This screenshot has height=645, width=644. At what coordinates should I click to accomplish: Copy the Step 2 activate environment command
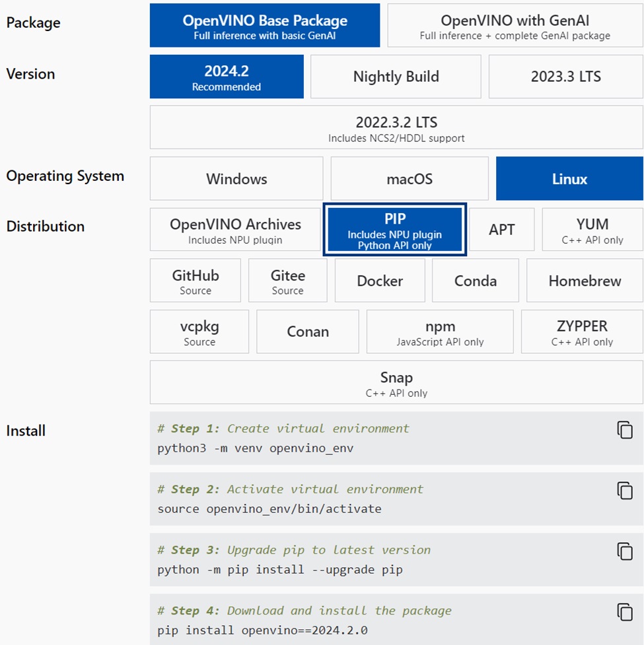(x=624, y=491)
